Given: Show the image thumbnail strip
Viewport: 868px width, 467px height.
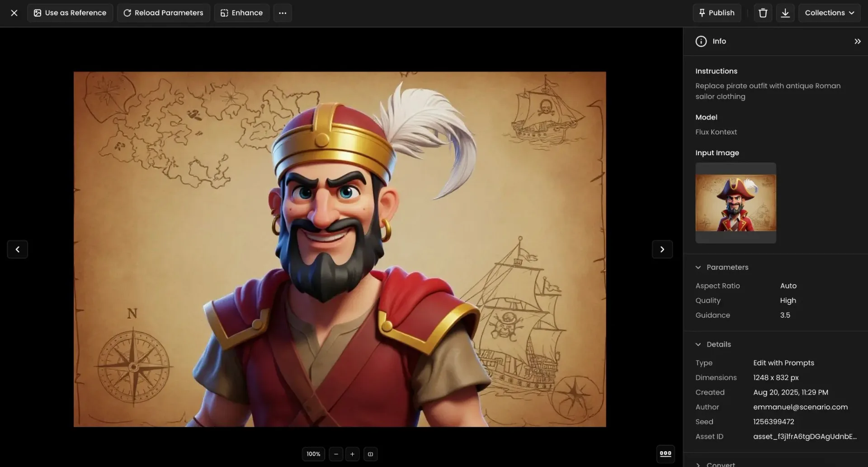Looking at the screenshot, I should (x=665, y=454).
